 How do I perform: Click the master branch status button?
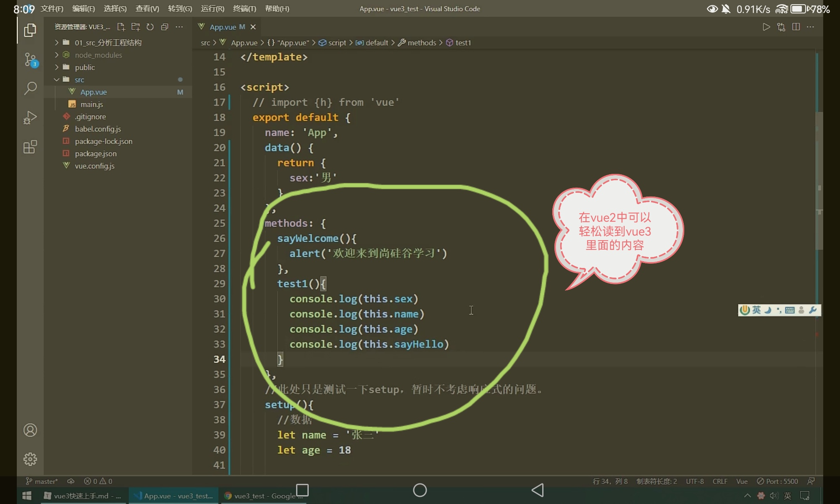tap(42, 481)
